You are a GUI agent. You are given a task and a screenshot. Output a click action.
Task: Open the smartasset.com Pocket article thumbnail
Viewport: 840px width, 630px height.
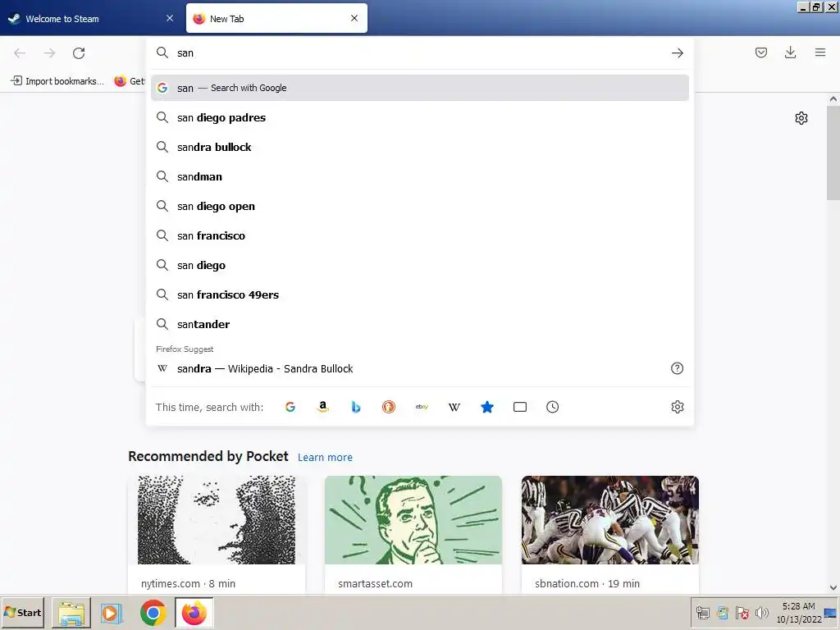[x=413, y=519]
